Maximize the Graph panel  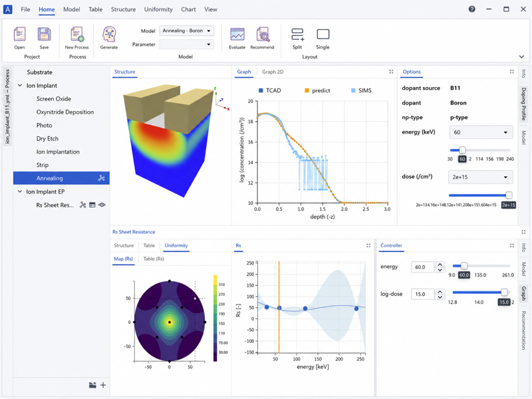pos(391,72)
